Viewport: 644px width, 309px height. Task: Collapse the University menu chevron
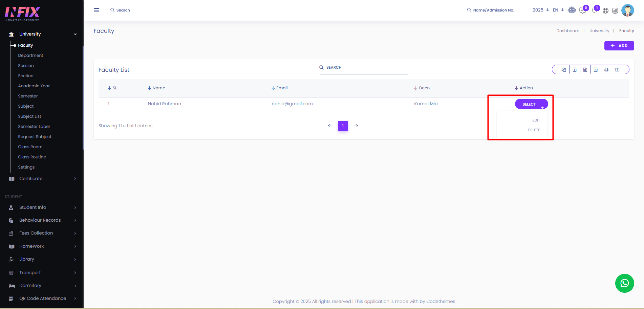coord(75,34)
